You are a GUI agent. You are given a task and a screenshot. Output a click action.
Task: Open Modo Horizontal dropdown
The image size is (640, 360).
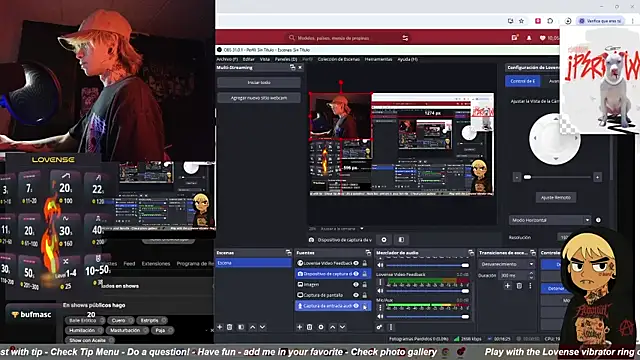coord(550,220)
